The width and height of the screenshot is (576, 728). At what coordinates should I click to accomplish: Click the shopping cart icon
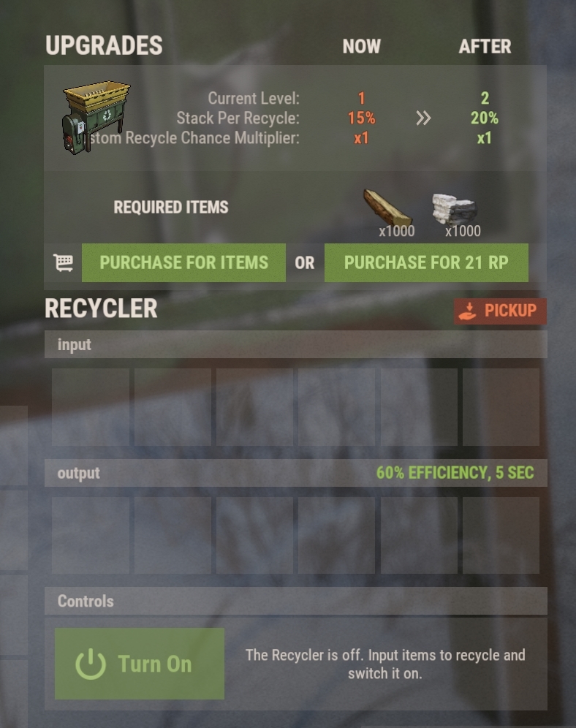63,263
